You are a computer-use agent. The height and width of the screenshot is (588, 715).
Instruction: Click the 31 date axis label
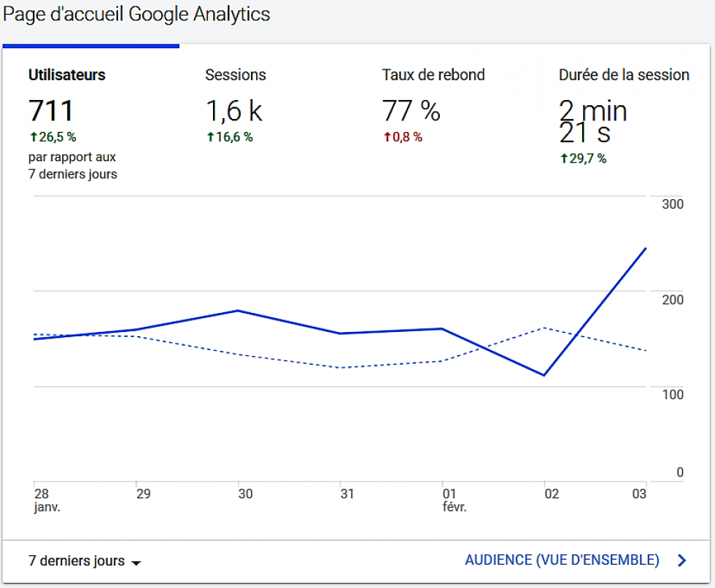(x=347, y=494)
